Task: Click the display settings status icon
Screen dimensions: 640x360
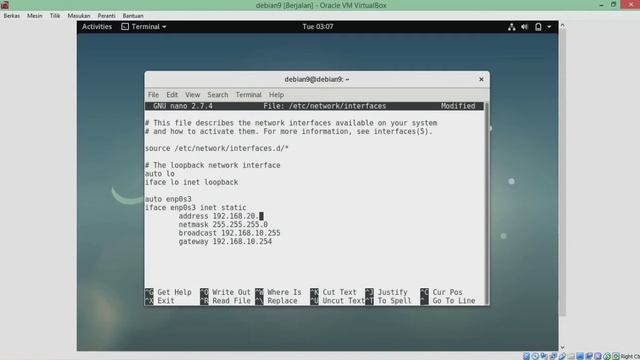Action: (x=580, y=356)
